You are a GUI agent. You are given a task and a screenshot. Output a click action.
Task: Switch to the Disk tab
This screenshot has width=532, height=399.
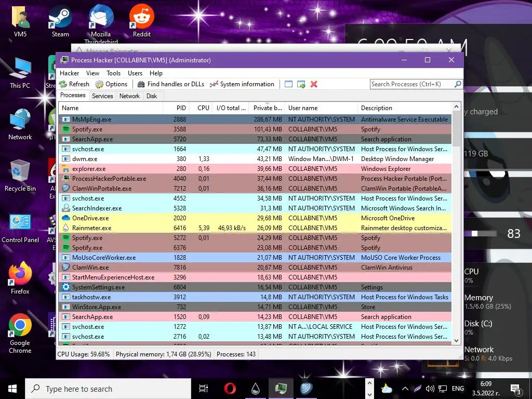click(152, 96)
